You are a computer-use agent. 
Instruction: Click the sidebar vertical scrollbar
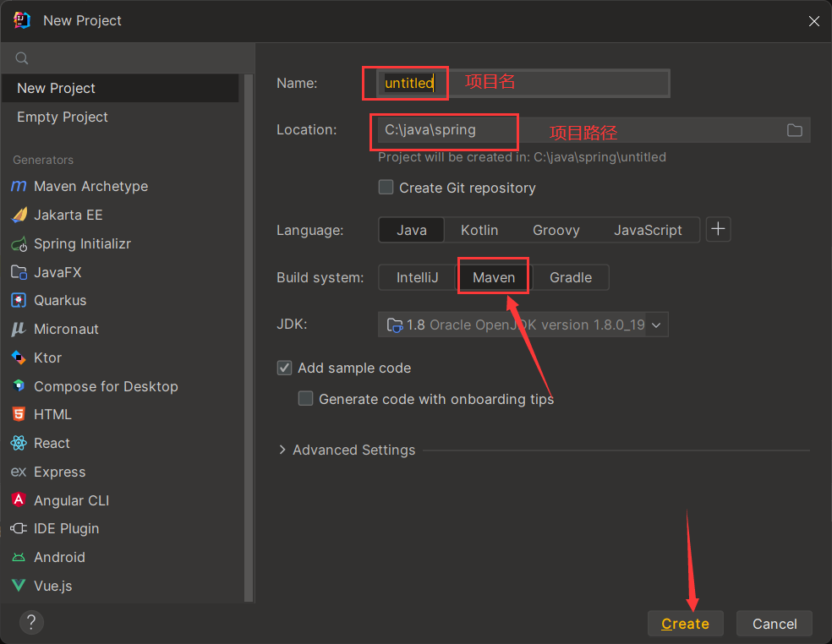pos(249,338)
